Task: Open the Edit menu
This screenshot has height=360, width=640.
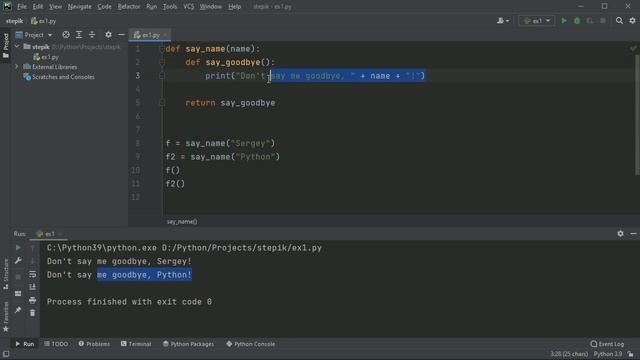Action: 38,7
